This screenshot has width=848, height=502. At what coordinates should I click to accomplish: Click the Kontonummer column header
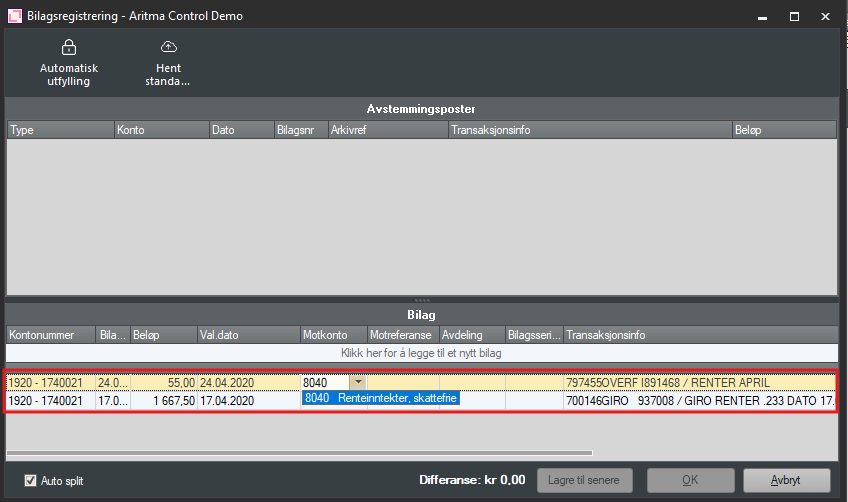[x=50, y=335]
